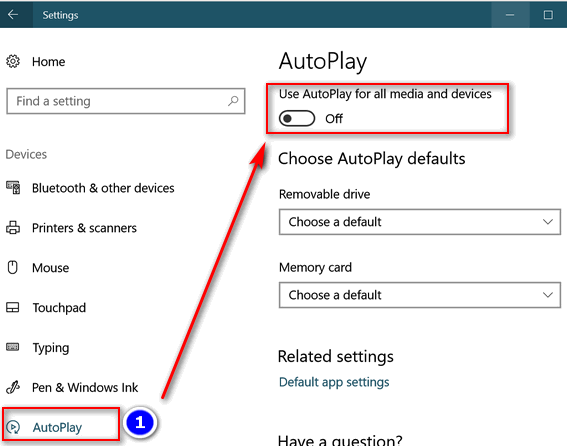This screenshot has width=567, height=446.
Task: Click the Pen & Windows Ink icon
Action: pyautogui.click(x=13, y=387)
